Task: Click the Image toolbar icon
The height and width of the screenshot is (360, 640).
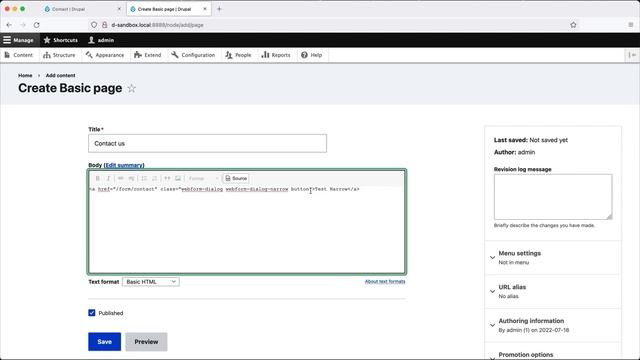Action: (178, 178)
